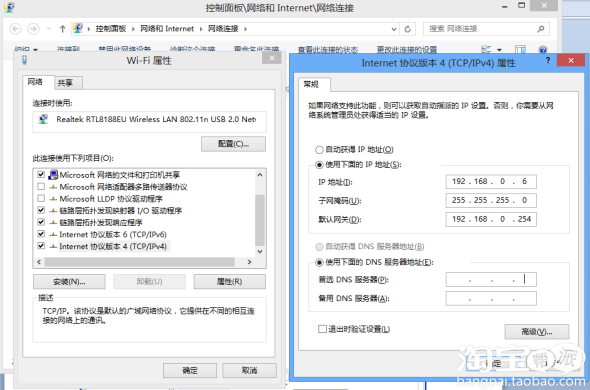Expand the recent locations dropdown arrow
Screen dimensions: 590x390
click(x=48, y=29)
